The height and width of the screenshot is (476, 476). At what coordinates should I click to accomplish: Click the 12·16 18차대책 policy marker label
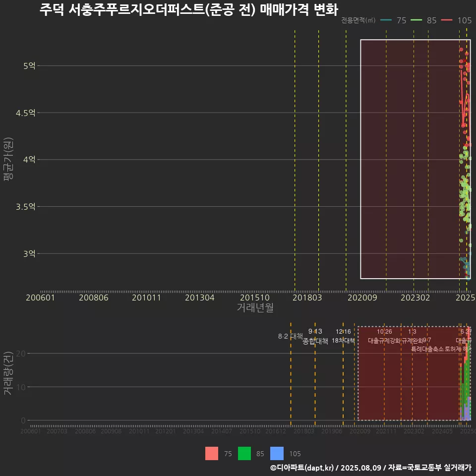point(343,336)
